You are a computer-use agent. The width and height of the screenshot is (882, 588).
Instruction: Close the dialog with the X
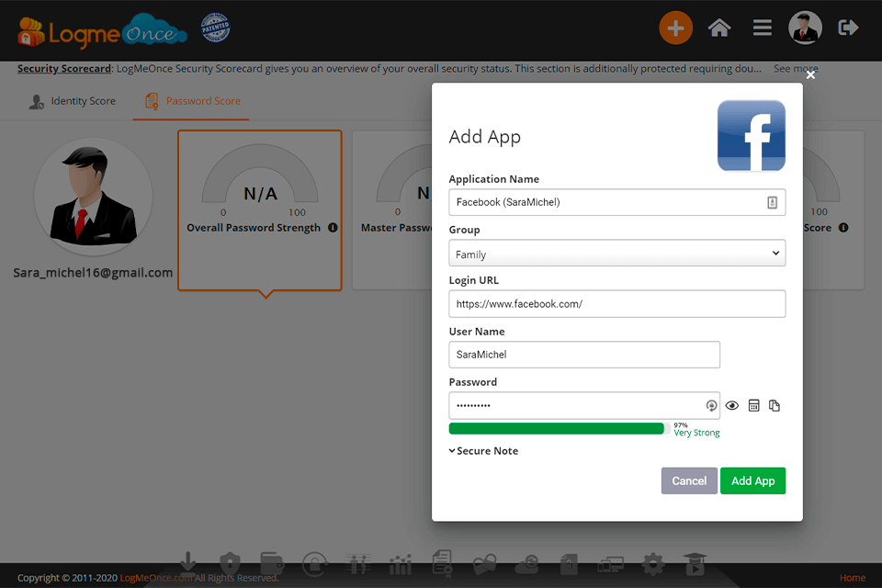pyautogui.click(x=810, y=75)
